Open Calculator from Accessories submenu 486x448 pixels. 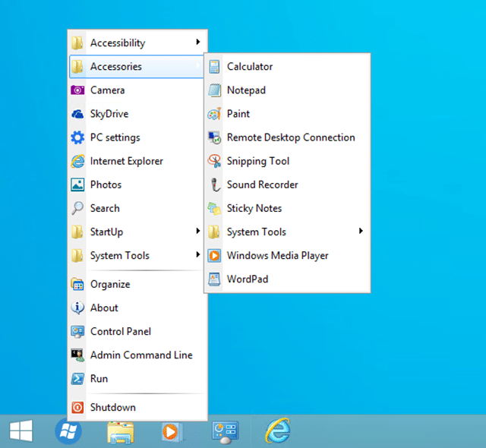249,67
